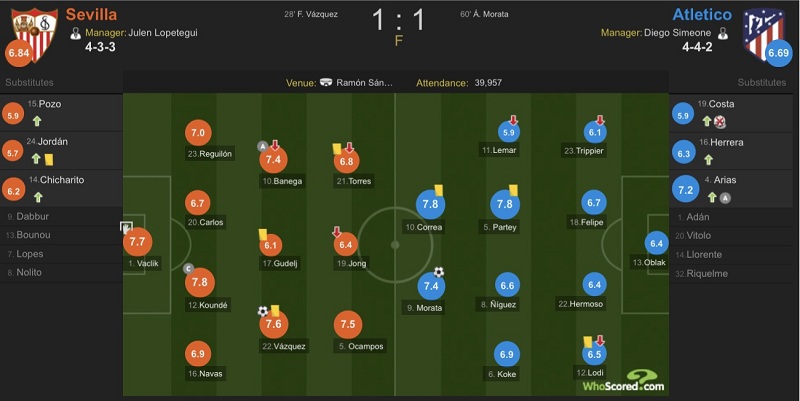Screen dimensions: 800x401
Task: Click the Atletico club crest
Action: pos(763,33)
